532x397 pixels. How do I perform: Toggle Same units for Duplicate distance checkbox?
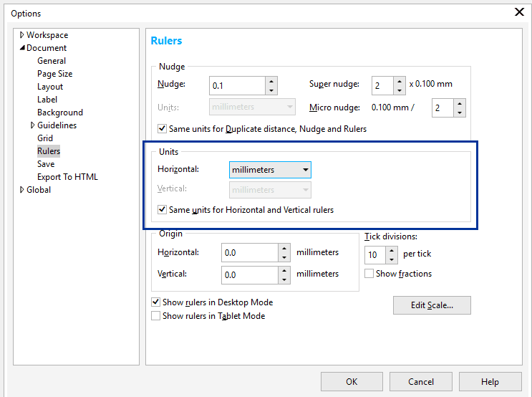tap(162, 130)
